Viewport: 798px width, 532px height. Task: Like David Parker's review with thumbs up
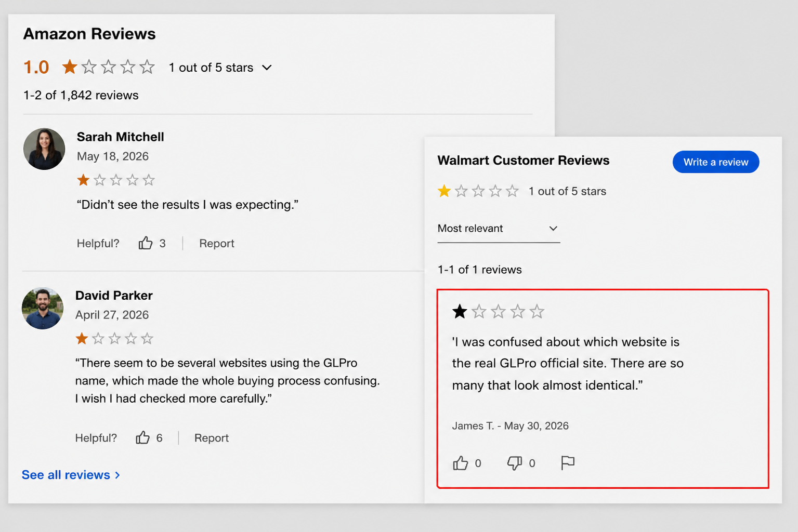[142, 438]
